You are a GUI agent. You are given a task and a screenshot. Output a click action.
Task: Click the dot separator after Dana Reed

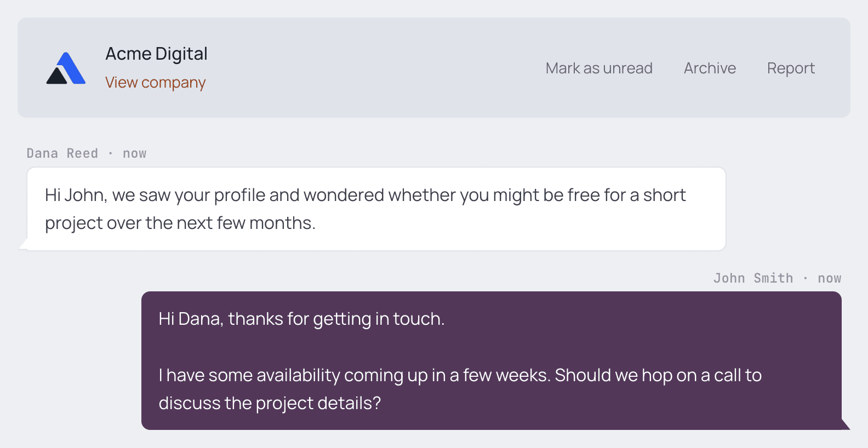[x=111, y=153]
